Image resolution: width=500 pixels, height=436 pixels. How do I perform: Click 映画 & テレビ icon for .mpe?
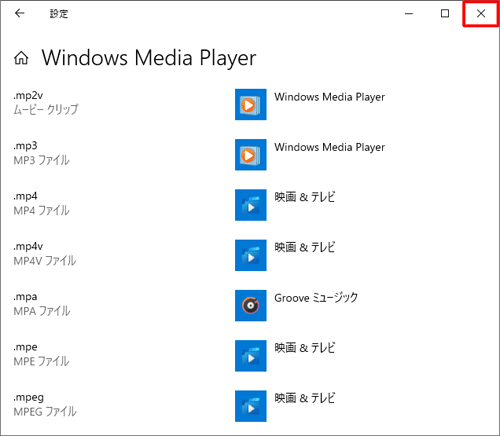pyautogui.click(x=251, y=356)
